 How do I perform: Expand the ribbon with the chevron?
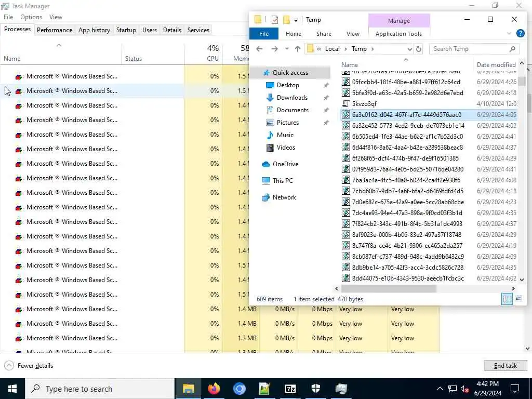[x=509, y=33]
